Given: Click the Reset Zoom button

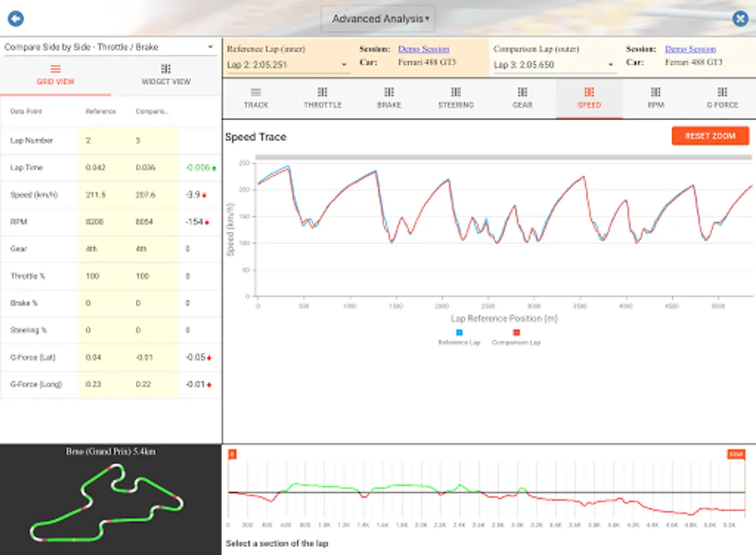Looking at the screenshot, I should pos(710,136).
